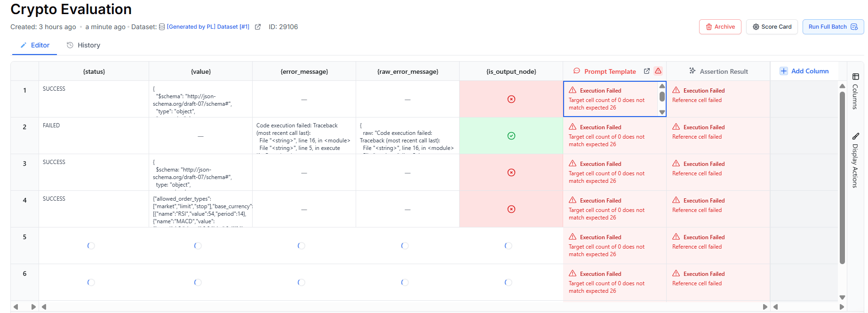868x313 pixels.
Task: Click the Assertion Result sparkle icon
Action: click(x=692, y=71)
